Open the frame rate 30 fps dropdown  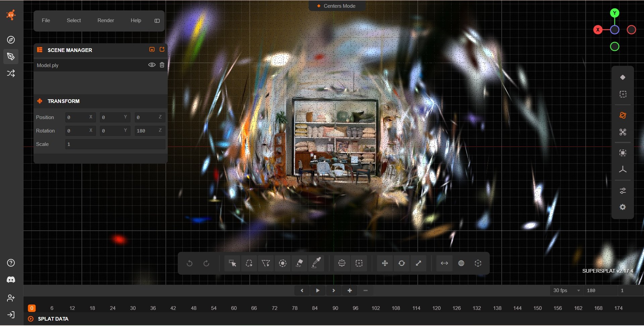click(567, 290)
